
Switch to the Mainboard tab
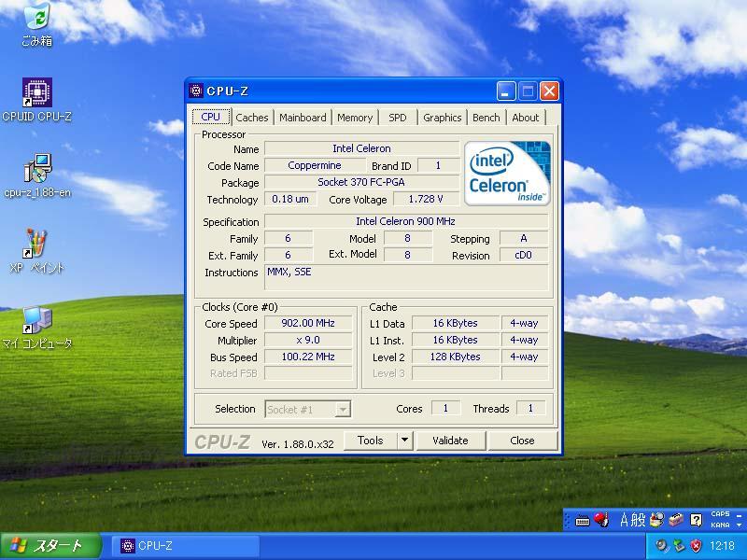[303, 118]
